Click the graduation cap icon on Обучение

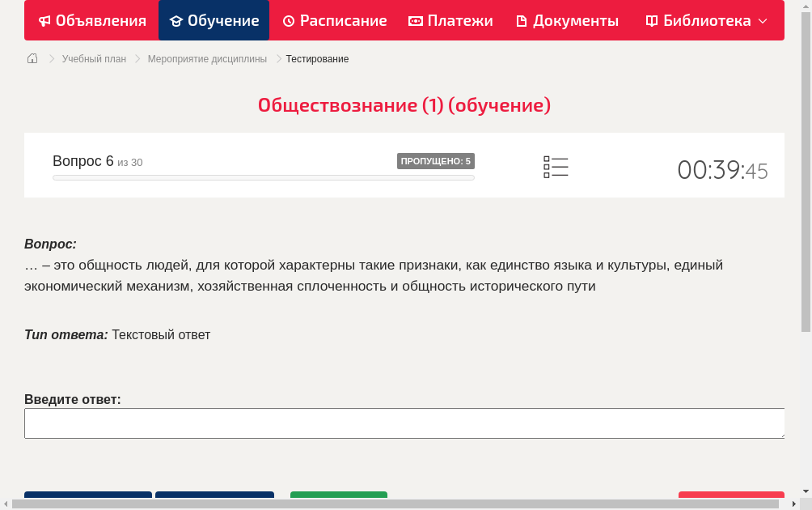pyautogui.click(x=176, y=20)
